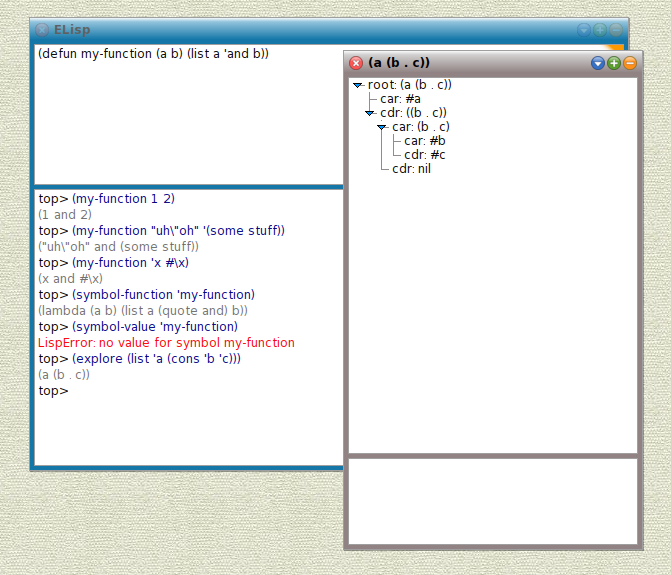The image size is (671, 575).
Task: Click green plus button on ELisp titlebar
Action: [600, 30]
